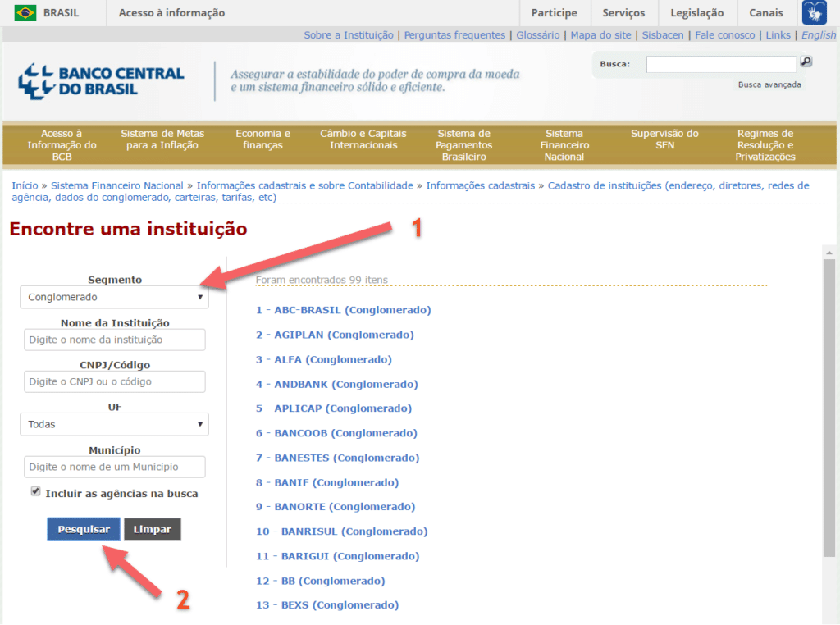The width and height of the screenshot is (840, 625).
Task: Open the Segmento dropdown
Action: click(114, 297)
